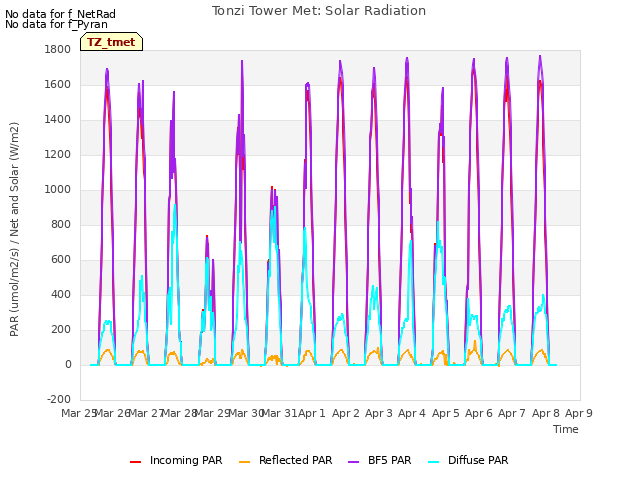Click the 800 y-axis tick label
This screenshot has height=480, width=640.
[61, 224]
